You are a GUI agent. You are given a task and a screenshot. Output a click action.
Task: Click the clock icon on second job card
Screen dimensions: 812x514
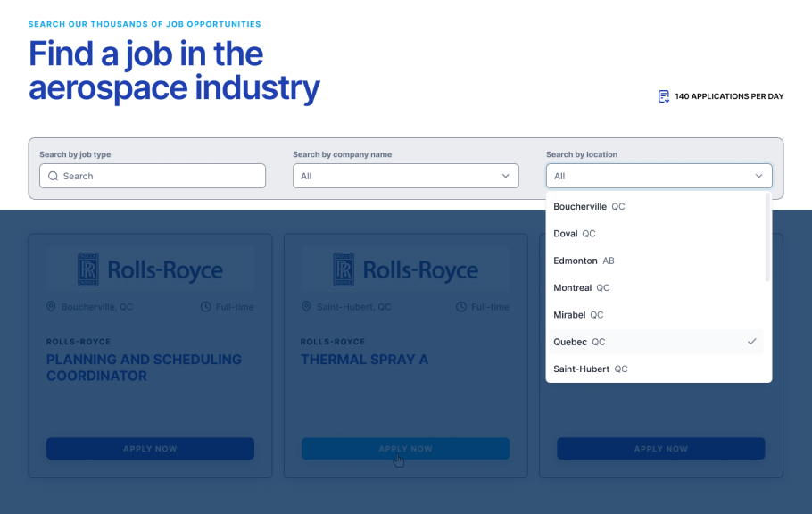tap(461, 307)
